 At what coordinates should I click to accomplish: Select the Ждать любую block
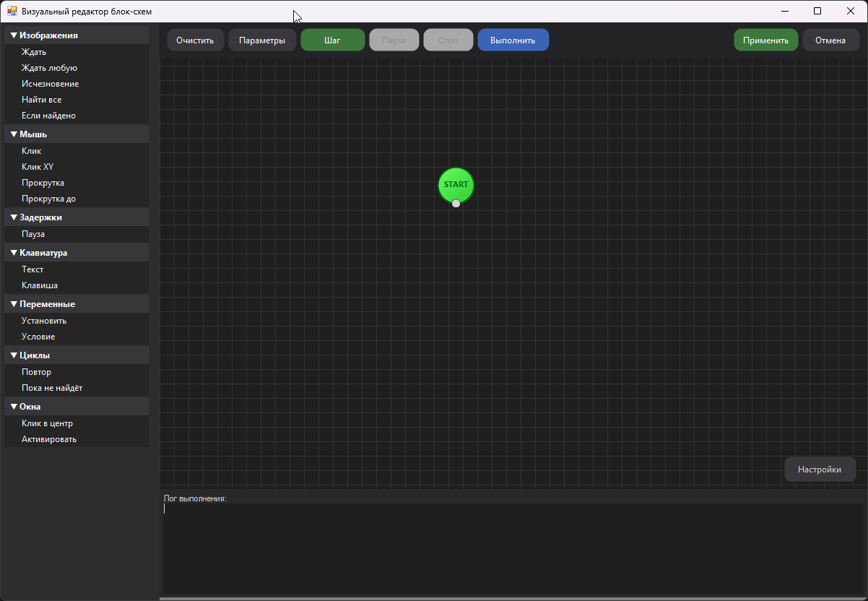[49, 68]
